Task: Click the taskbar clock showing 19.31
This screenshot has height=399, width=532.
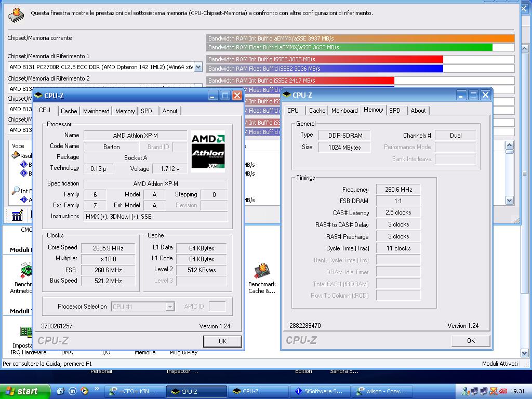Action: tap(517, 392)
